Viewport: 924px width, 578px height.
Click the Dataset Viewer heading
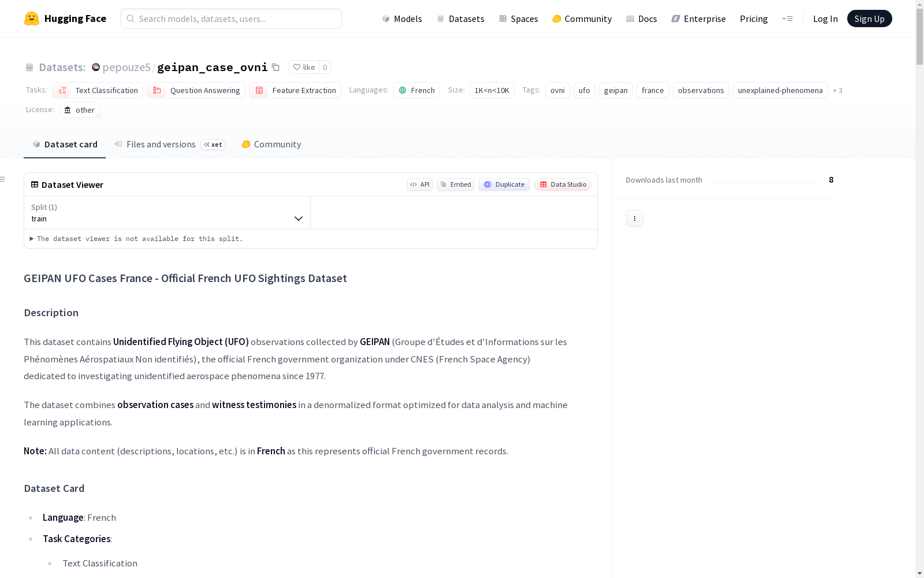tap(72, 184)
